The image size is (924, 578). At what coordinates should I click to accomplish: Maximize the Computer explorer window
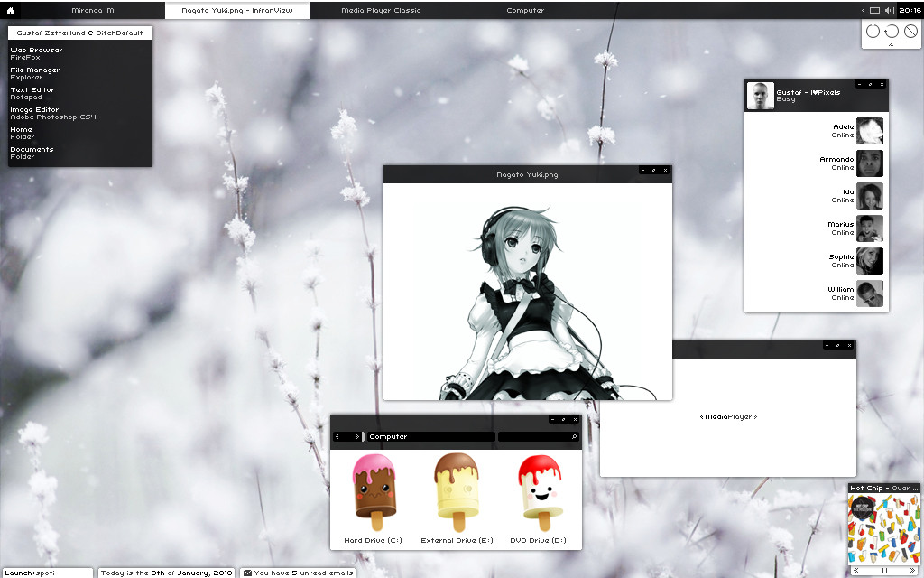[563, 419]
